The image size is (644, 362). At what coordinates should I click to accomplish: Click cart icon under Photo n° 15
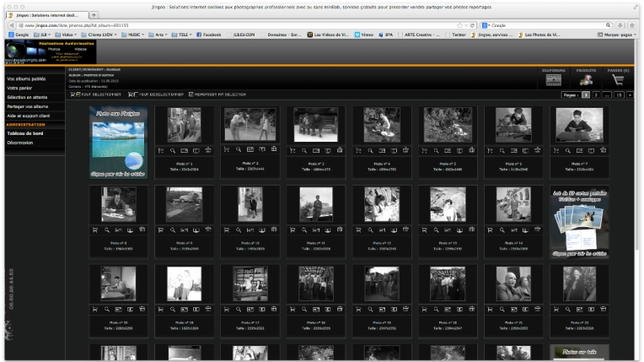[95, 310]
